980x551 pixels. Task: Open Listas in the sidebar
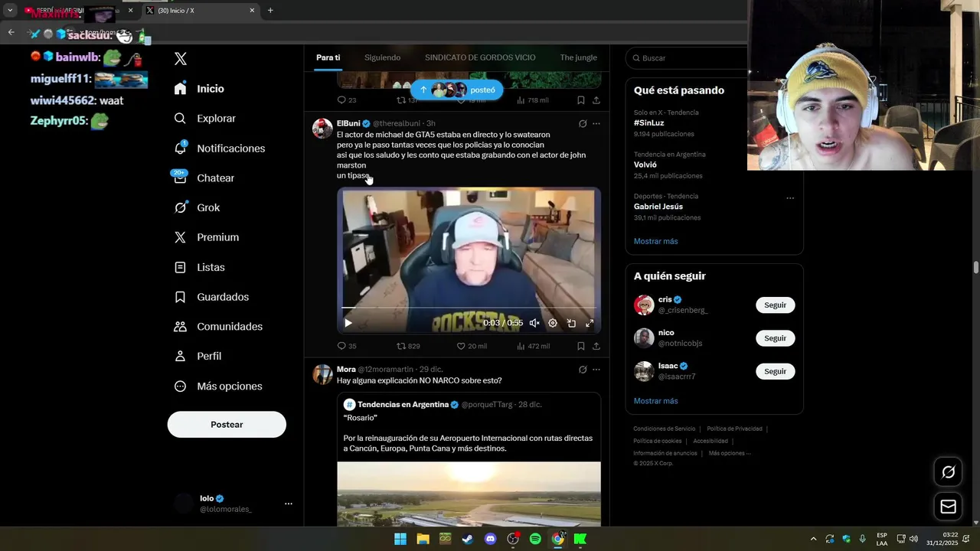tap(199, 267)
